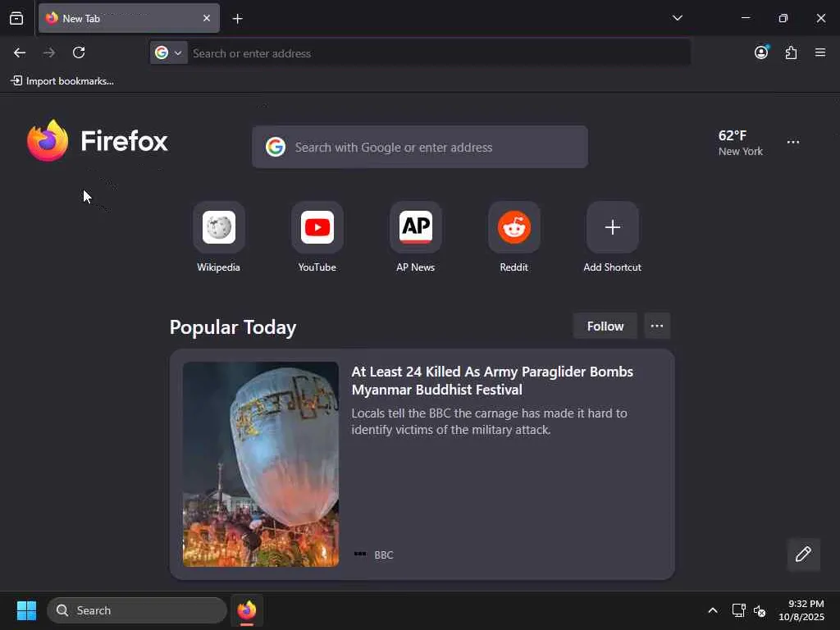The height and width of the screenshot is (630, 840).
Task: Expand the list all tabs chevron
Action: (x=677, y=18)
